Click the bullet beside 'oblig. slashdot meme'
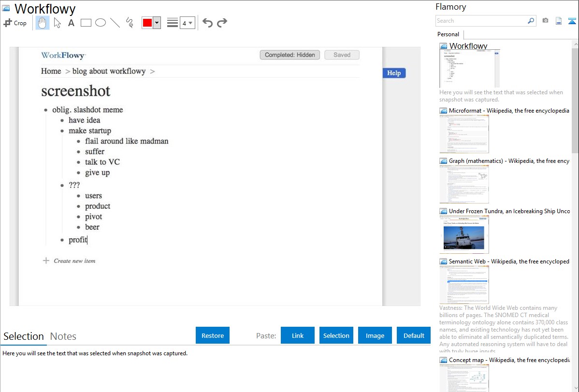579x392 pixels. click(46, 110)
